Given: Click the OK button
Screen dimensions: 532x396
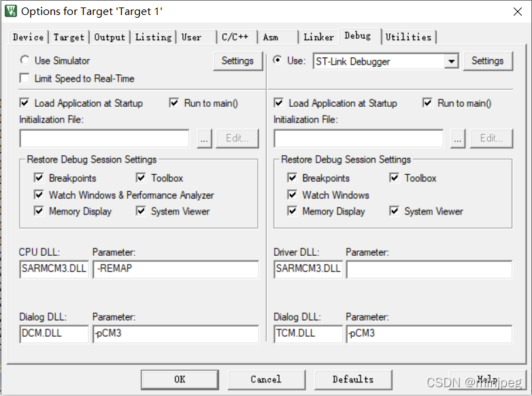Looking at the screenshot, I should pyautogui.click(x=180, y=380).
